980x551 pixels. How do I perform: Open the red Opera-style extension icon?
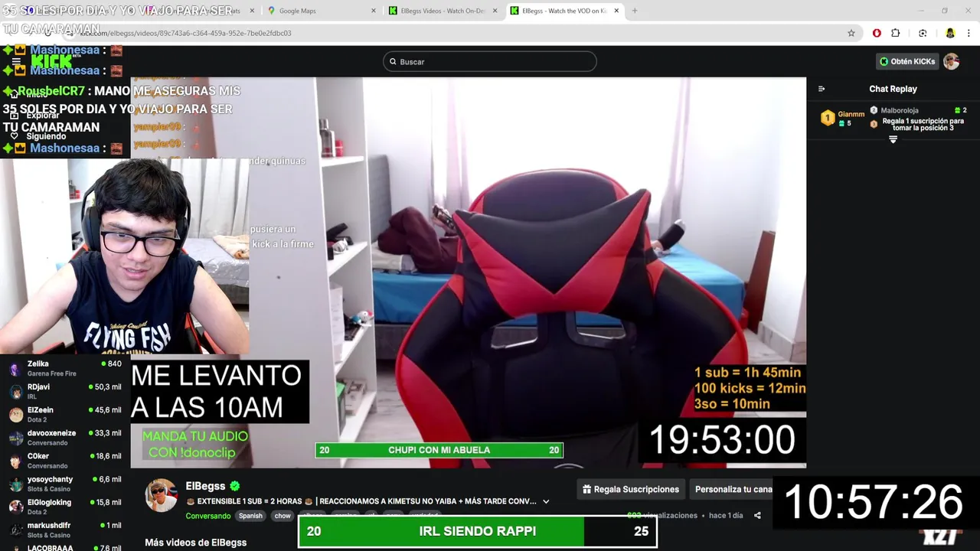877,33
